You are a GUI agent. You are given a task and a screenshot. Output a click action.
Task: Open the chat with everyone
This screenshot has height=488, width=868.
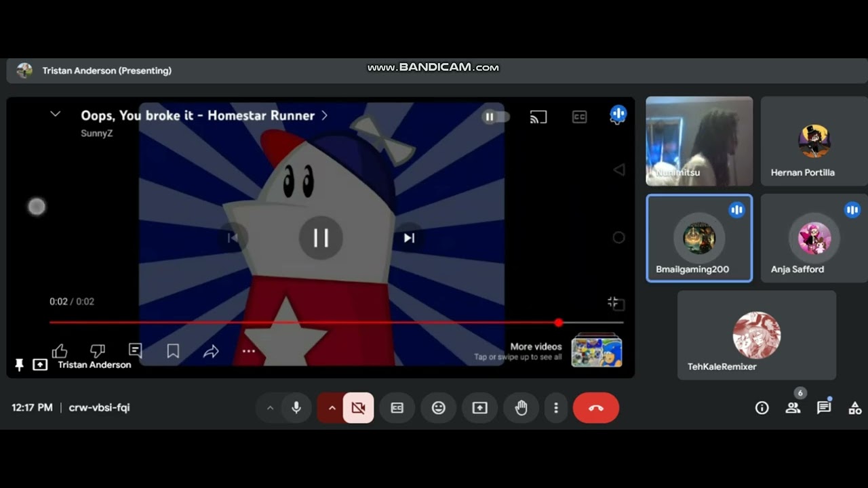tap(824, 408)
